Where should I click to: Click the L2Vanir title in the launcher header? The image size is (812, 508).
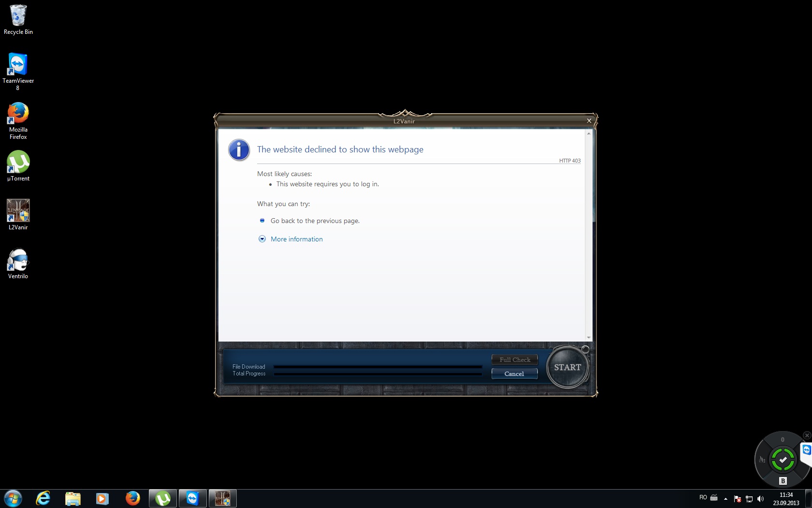coord(404,121)
